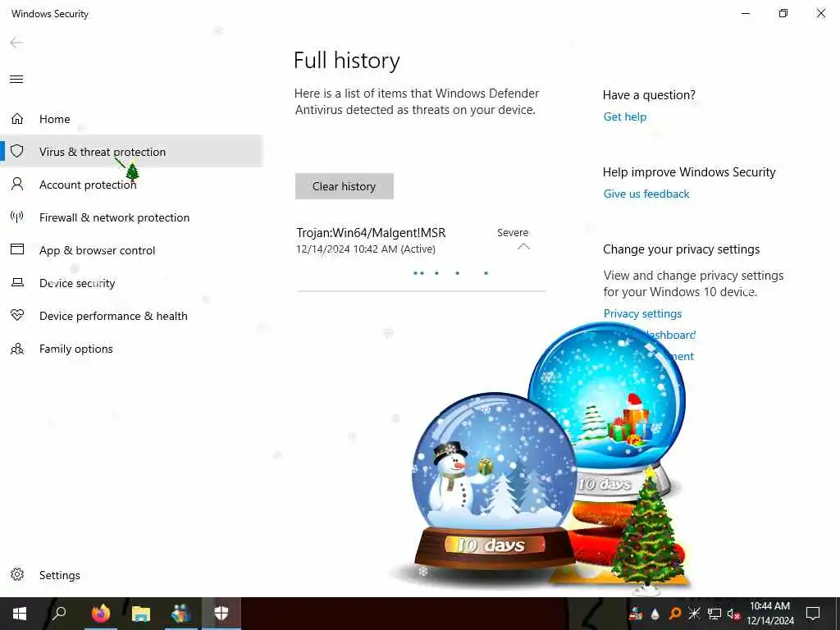This screenshot has height=630, width=840.
Task: Click the shield icon for Virus protection
Action: (17, 151)
